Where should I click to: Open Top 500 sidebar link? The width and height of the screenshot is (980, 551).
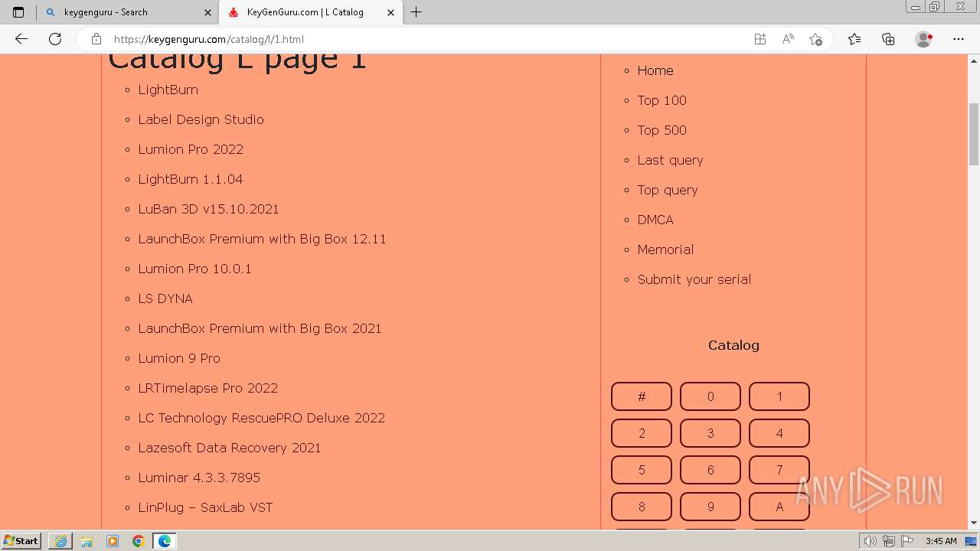(x=661, y=130)
